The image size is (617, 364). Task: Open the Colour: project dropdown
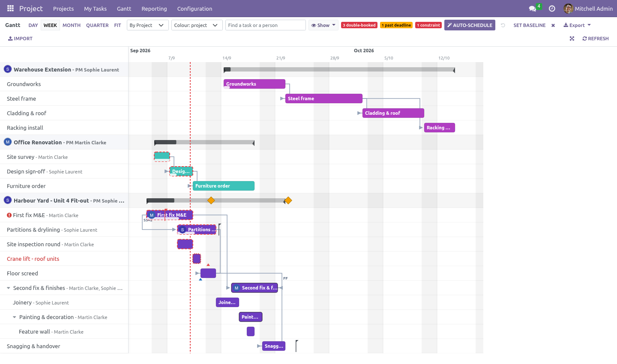pyautogui.click(x=197, y=25)
